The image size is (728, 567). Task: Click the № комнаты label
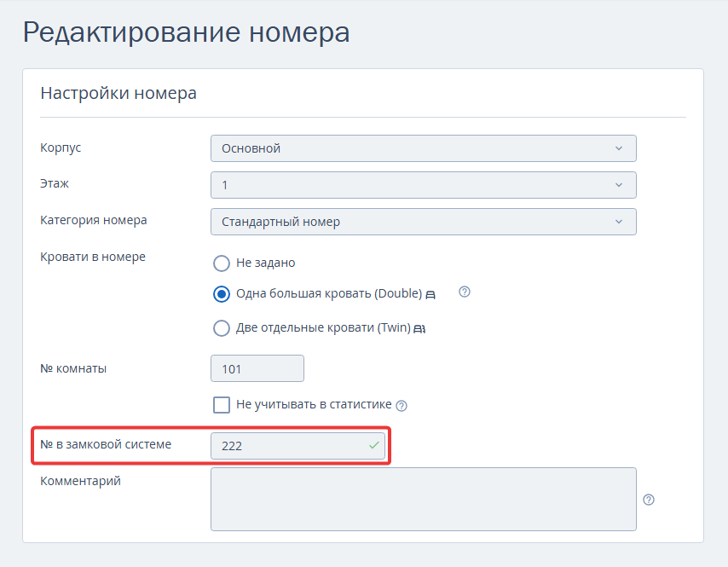pyautogui.click(x=73, y=368)
